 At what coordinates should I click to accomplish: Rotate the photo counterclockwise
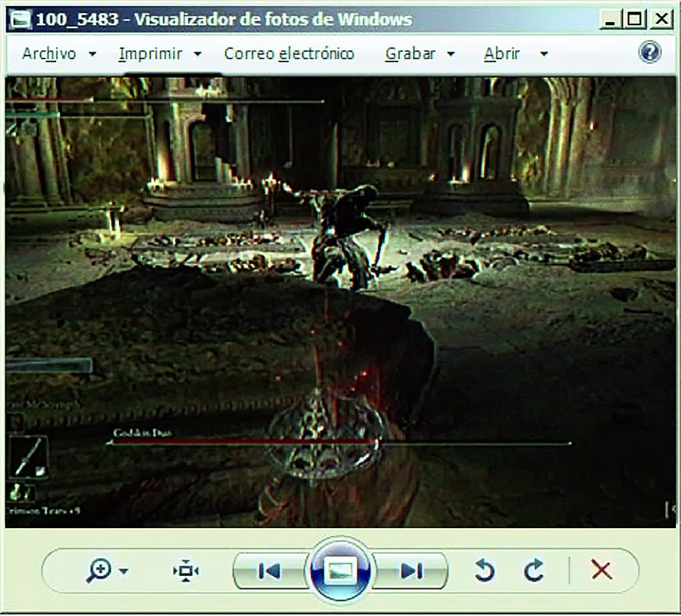point(484,570)
